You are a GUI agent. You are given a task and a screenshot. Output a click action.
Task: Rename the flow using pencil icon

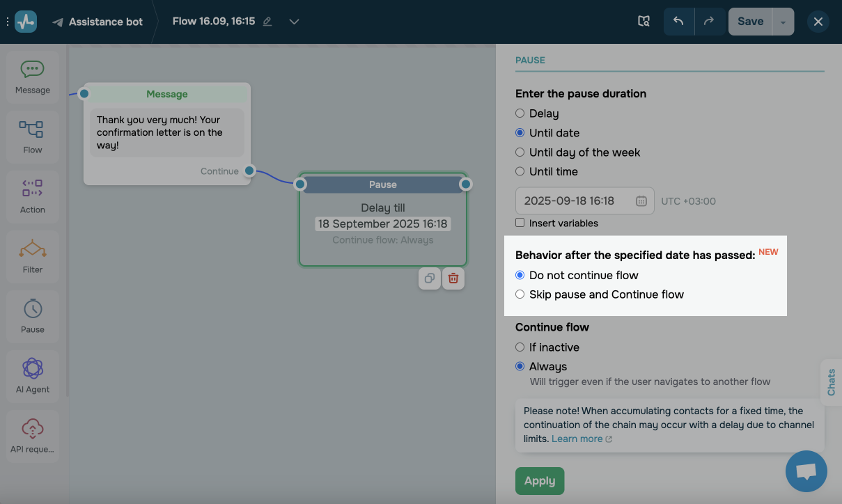pos(267,22)
